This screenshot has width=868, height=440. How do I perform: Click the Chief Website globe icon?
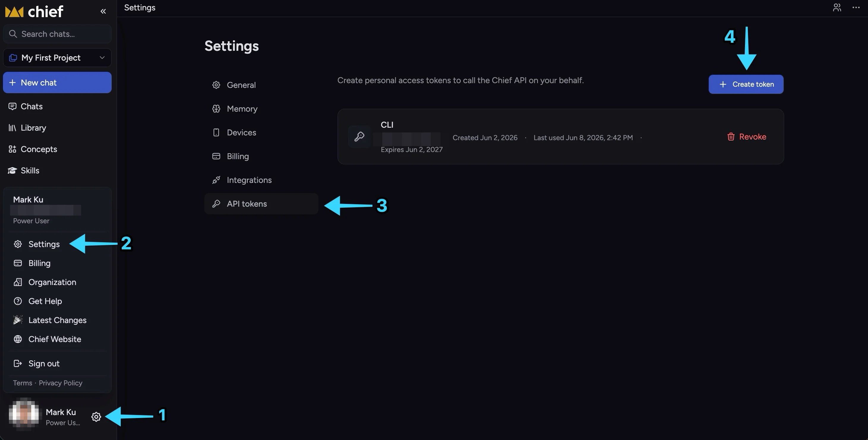coord(18,339)
